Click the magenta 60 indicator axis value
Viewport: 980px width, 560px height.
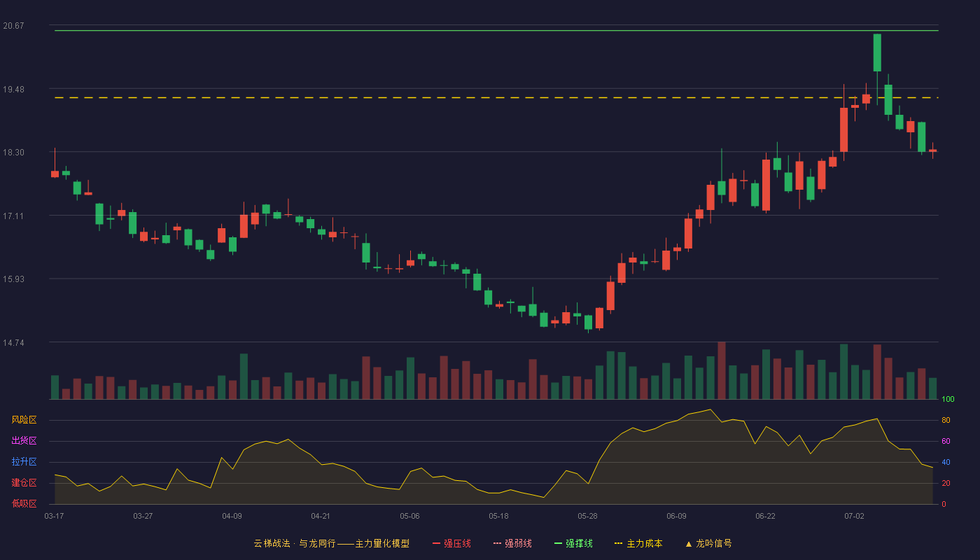pyautogui.click(x=946, y=441)
